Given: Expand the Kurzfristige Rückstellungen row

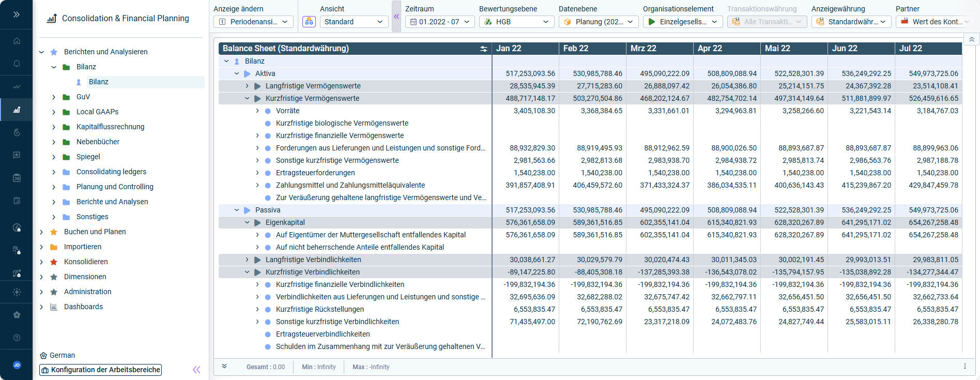Looking at the screenshot, I should click(257, 309).
